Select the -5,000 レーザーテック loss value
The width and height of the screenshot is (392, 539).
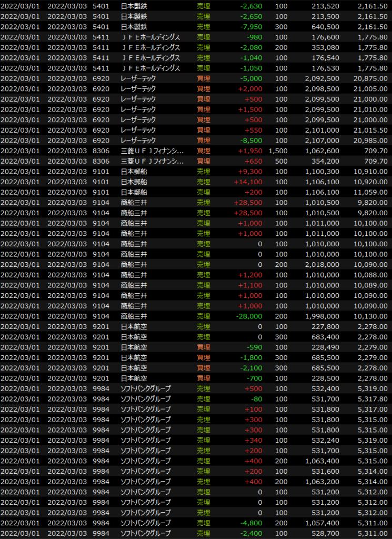250,78
